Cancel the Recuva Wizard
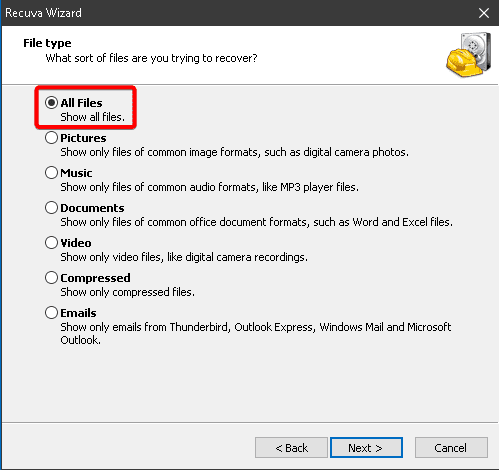 pyautogui.click(x=451, y=448)
